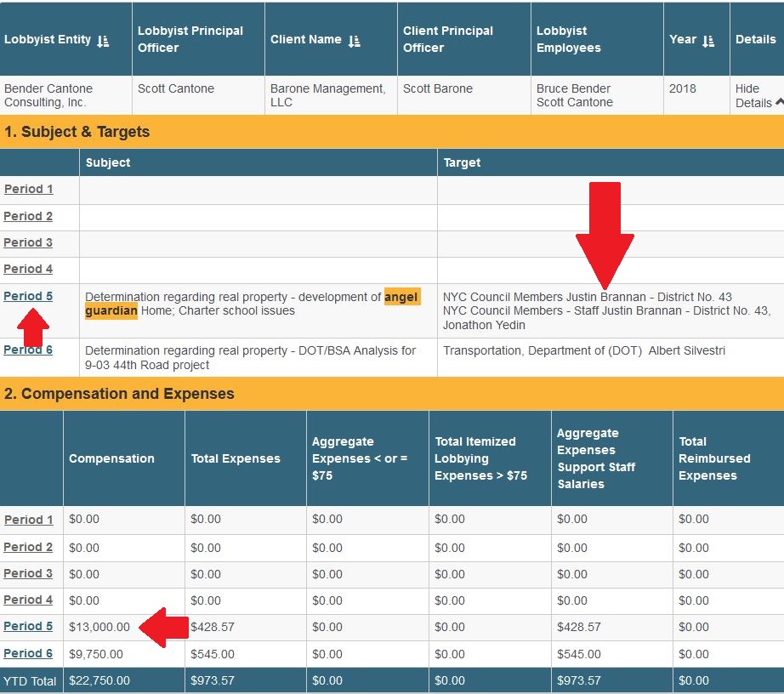The width and height of the screenshot is (784, 694).
Task: Click the $9,750.00 Period 6 compensation value
Action: 96,654
